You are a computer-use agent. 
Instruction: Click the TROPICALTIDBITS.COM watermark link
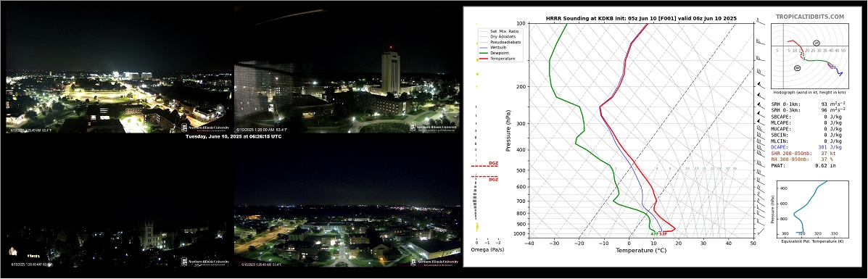(809, 17)
